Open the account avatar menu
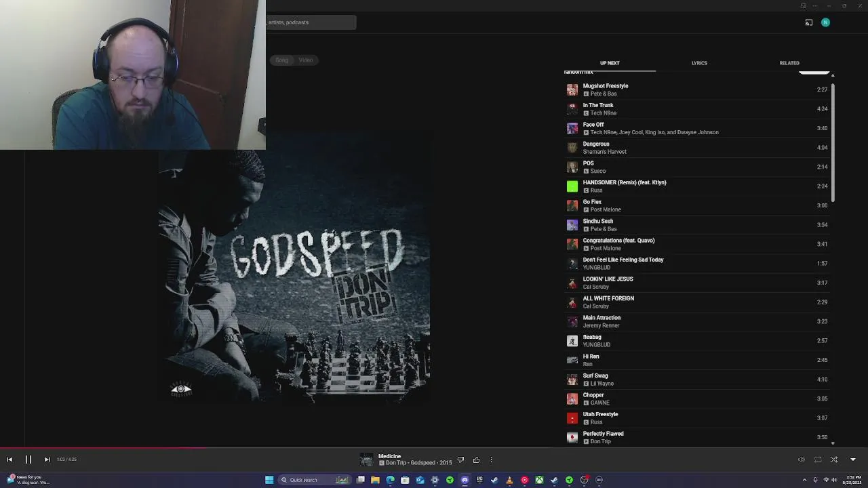This screenshot has width=868, height=488. [x=825, y=22]
